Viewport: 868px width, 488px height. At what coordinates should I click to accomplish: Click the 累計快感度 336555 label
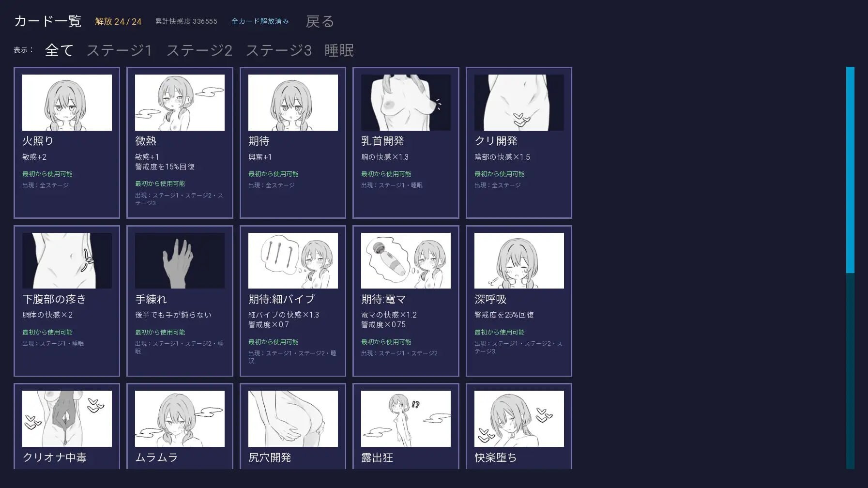[x=186, y=21]
